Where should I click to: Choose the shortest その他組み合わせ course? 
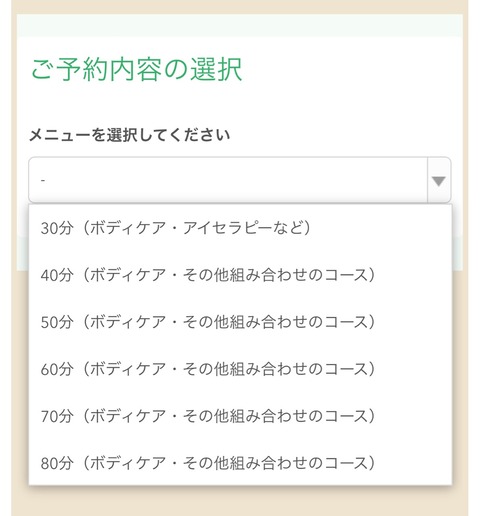(240, 275)
